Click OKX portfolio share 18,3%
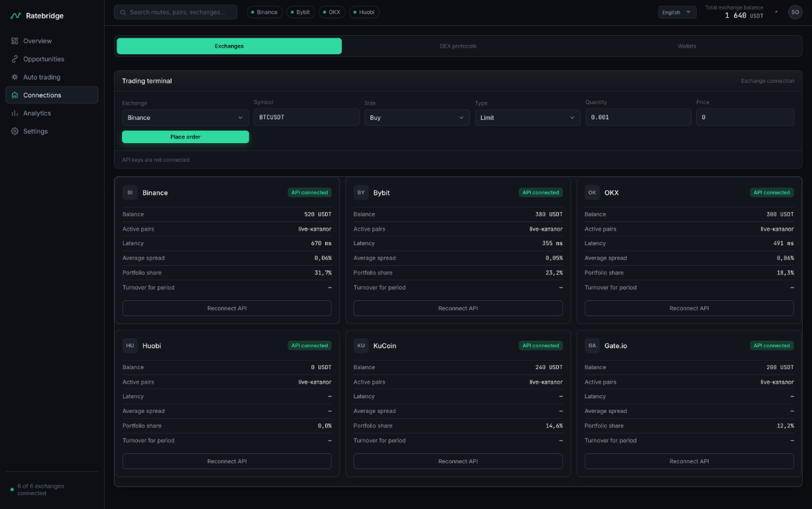Screen dimensions: 812x509 coord(786,272)
